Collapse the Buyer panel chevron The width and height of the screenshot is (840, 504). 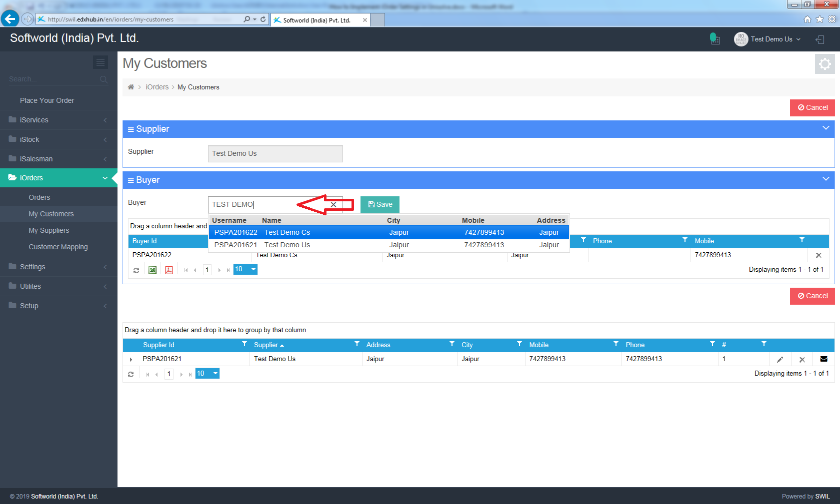click(825, 179)
